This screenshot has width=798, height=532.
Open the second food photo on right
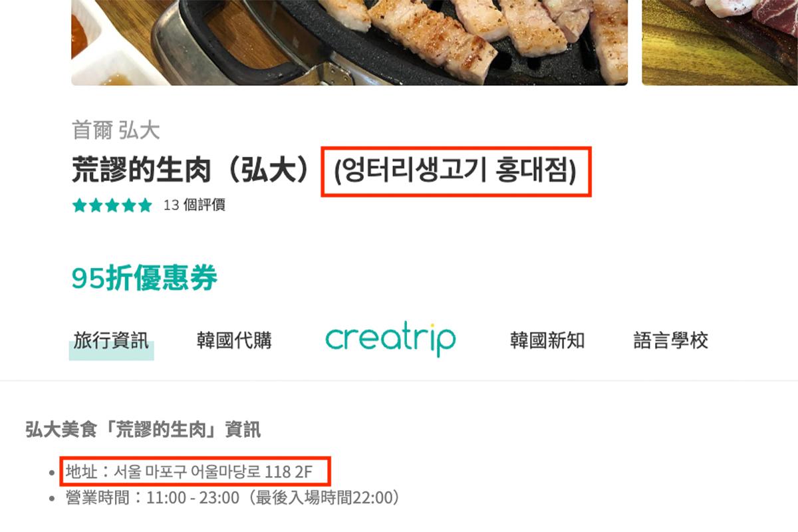click(x=720, y=43)
